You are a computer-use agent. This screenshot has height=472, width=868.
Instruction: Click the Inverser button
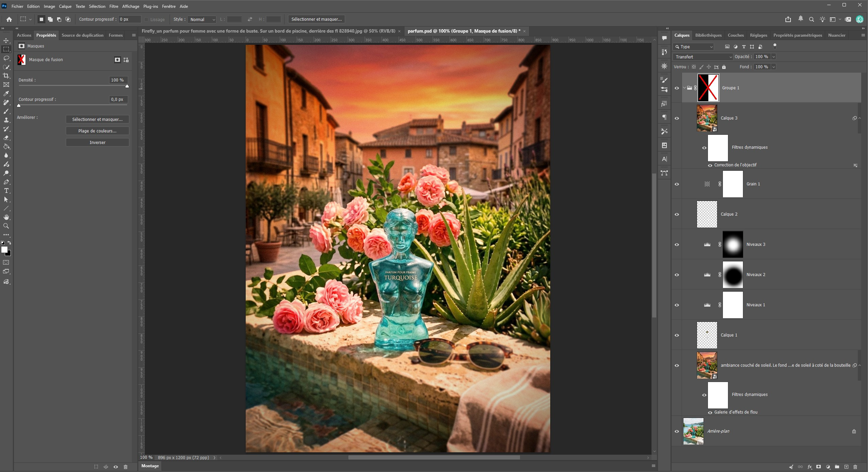click(x=97, y=143)
